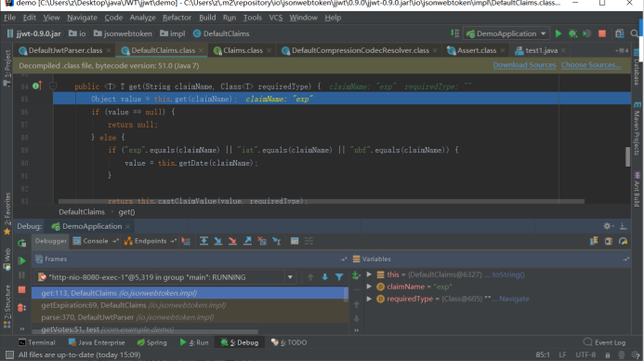Resume program in debug side toolbar
The width and height of the screenshot is (644, 361).
pyautogui.click(x=22, y=261)
